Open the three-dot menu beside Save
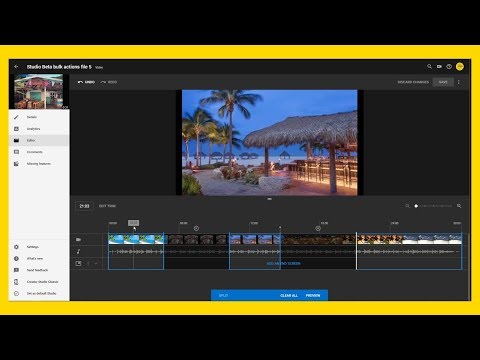This screenshot has height=360, width=480. [x=459, y=82]
